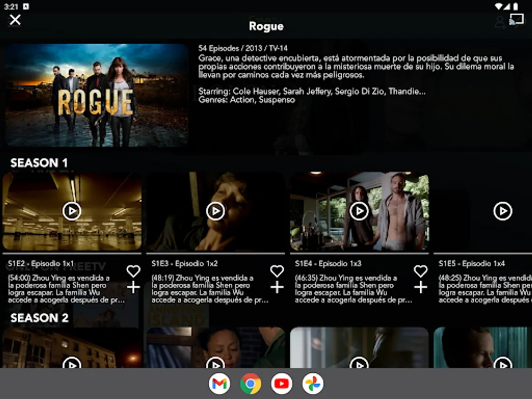Click the Genres: Action, Suspenso line
Viewport: 532px width, 399px height.
246,100
